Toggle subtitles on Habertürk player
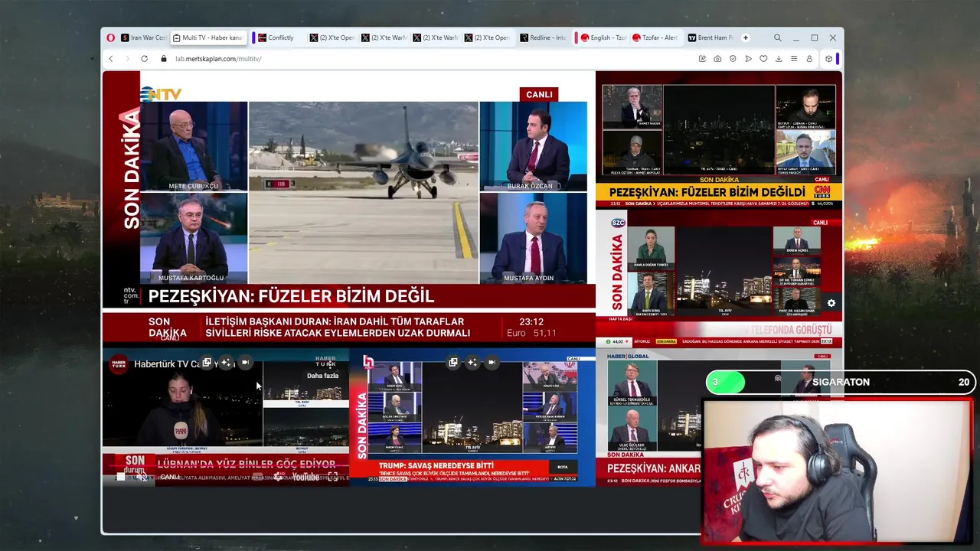This screenshot has height=551, width=980. pos(257,477)
